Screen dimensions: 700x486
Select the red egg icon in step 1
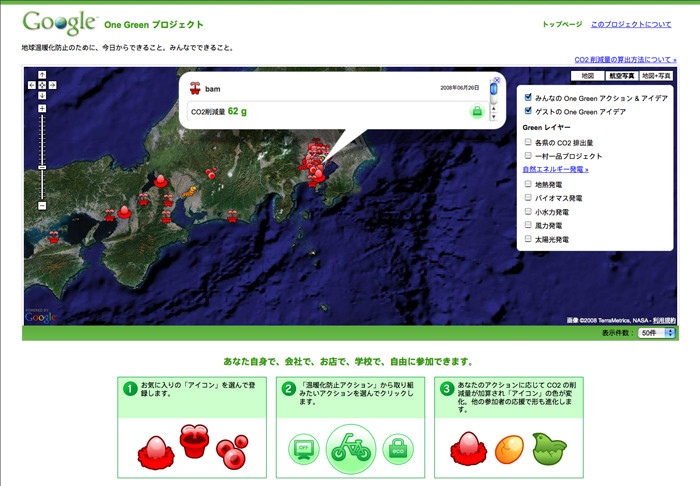coord(156,451)
